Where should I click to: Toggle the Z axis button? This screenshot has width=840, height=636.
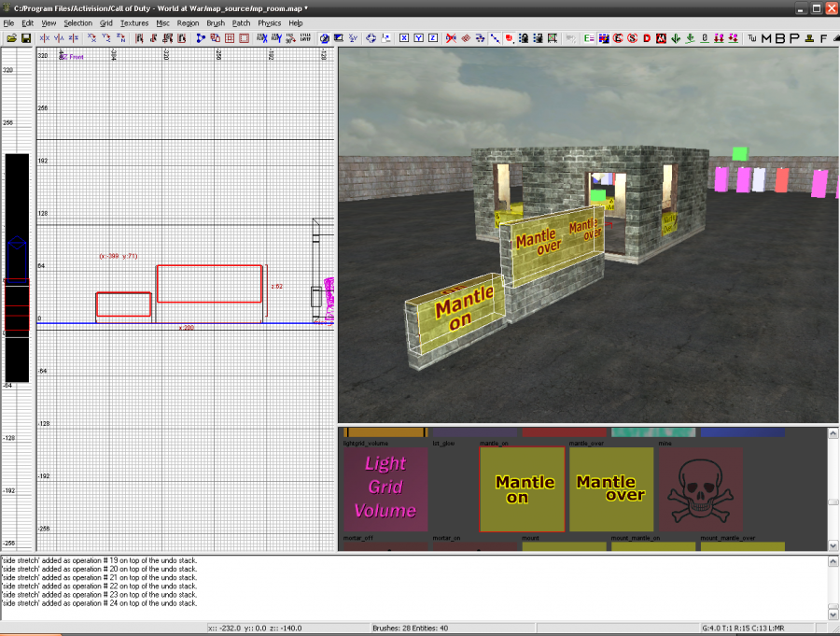click(433, 38)
